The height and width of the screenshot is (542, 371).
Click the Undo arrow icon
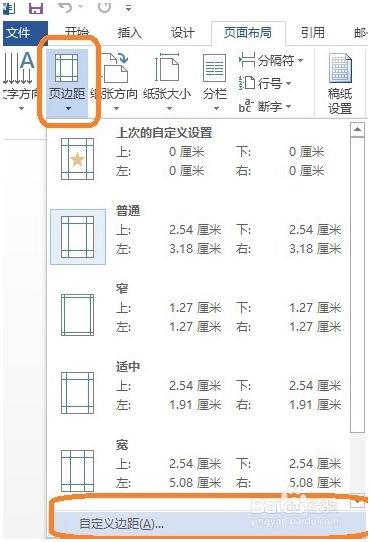coord(66,7)
